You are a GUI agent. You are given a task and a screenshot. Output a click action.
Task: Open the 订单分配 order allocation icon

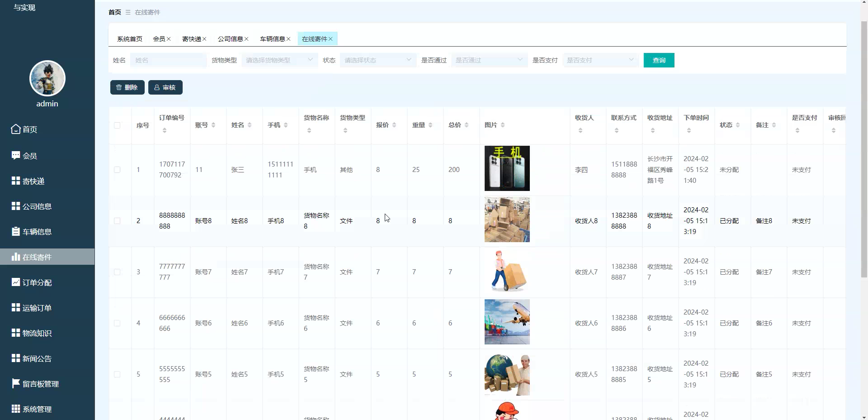tap(15, 282)
